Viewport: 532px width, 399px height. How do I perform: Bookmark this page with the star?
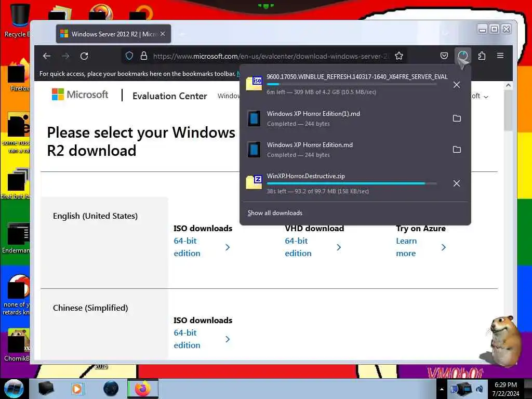tap(399, 56)
